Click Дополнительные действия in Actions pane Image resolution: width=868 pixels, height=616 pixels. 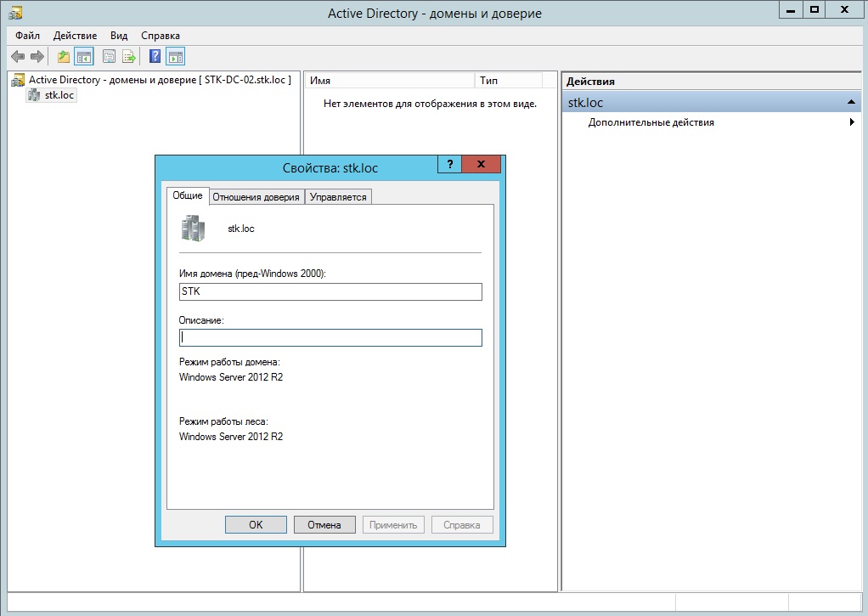651,122
